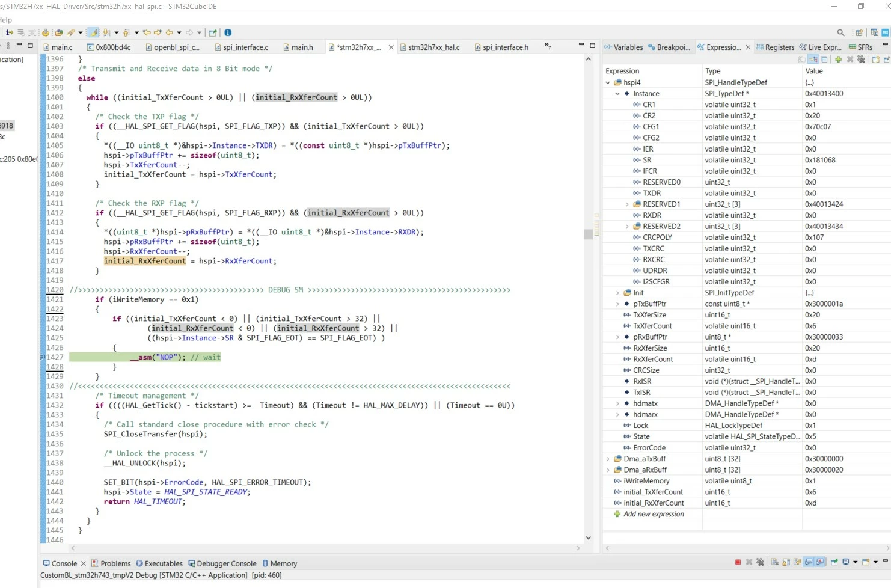Screen dimensions: 891x588
Task: Switch to the Registers tab
Action: 776,47
